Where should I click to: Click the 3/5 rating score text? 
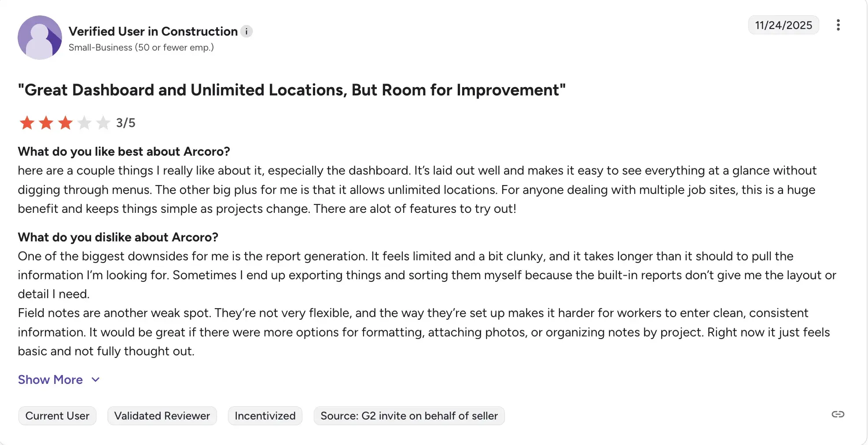pyautogui.click(x=126, y=123)
